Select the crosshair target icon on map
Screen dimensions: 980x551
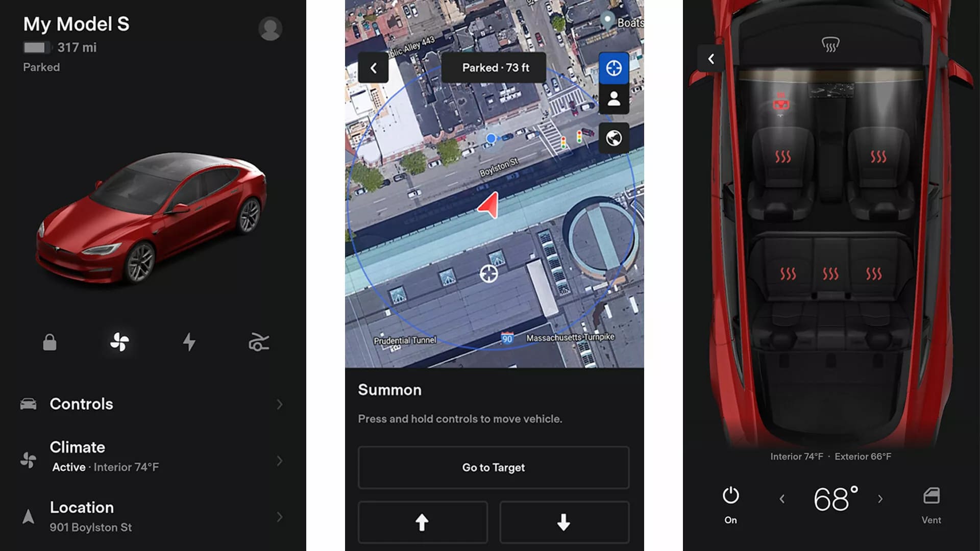[613, 67]
